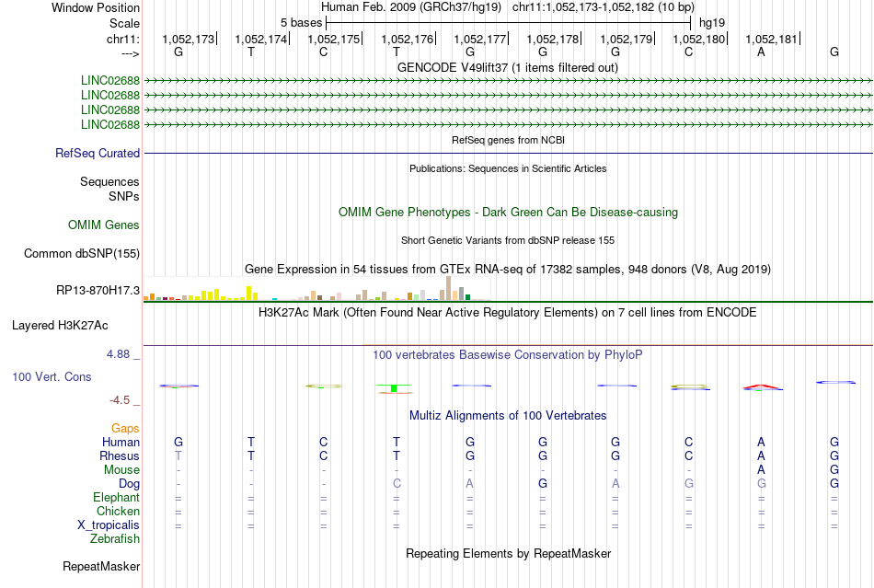
Task: Click base A in the Mouse alignment row
Action: click(x=761, y=470)
